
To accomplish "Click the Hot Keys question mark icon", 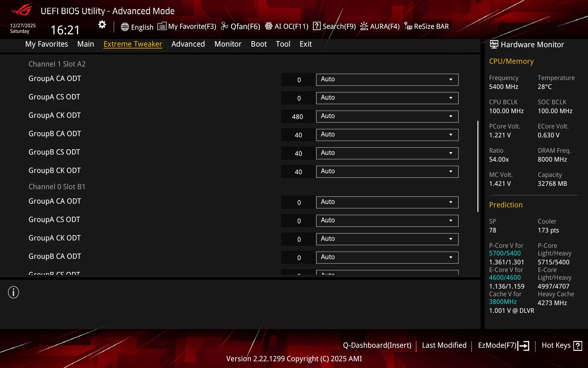I will pyautogui.click(x=578, y=346).
